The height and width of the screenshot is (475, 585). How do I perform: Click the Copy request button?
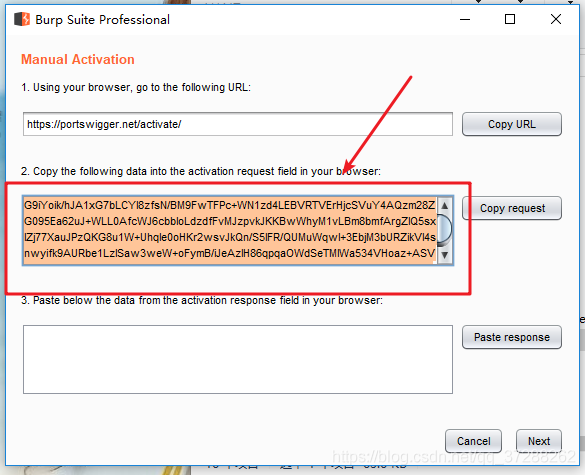(512, 208)
